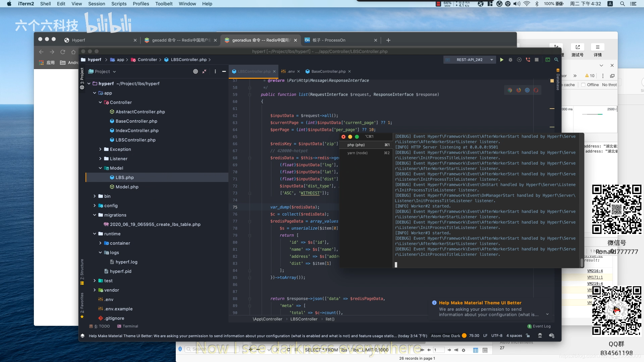Click locate-file target icon in Project panel
This screenshot has width=644, height=362.
(x=196, y=71)
